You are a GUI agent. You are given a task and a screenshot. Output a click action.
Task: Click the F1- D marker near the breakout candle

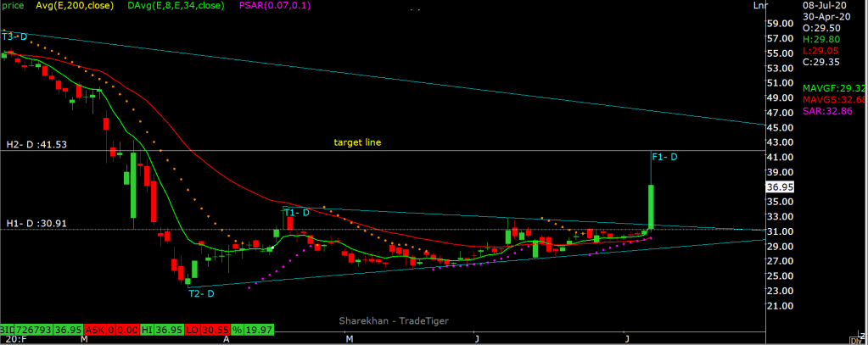664,156
